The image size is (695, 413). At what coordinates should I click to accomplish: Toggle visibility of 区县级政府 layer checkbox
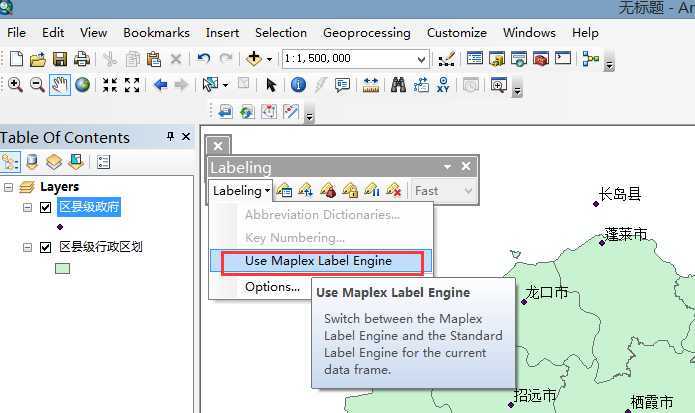tap(46, 207)
